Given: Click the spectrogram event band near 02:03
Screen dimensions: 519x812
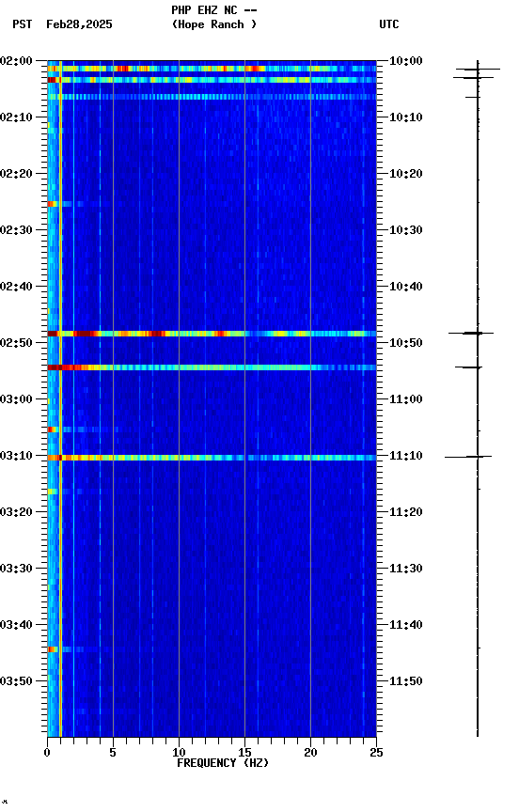Looking at the screenshot, I should pos(212,80).
